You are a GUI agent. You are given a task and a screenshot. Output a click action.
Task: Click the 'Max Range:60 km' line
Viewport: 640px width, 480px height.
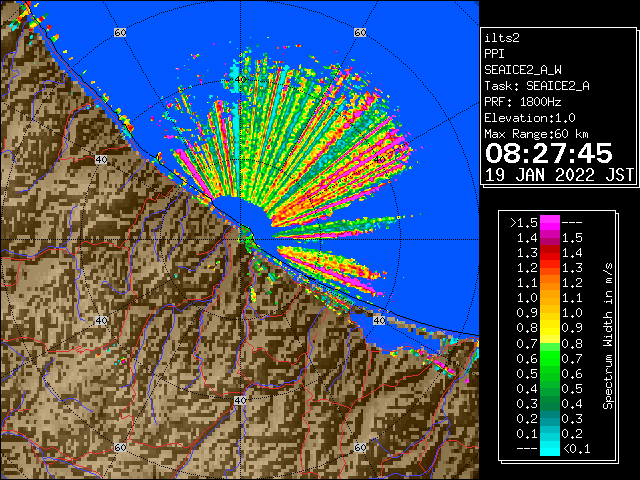536,134
